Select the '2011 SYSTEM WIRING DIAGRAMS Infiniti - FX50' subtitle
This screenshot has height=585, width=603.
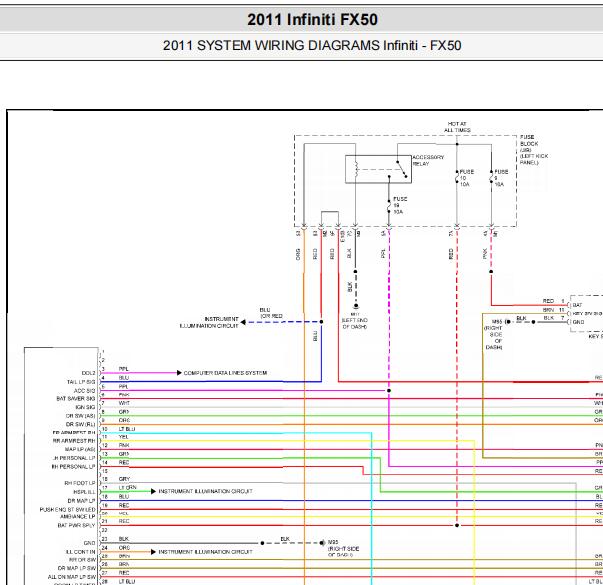click(x=312, y=45)
